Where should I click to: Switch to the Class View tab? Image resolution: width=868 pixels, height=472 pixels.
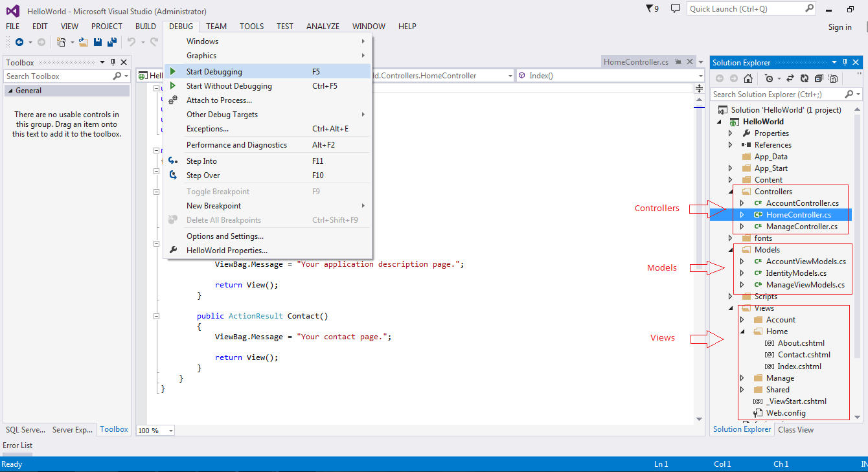coord(795,430)
